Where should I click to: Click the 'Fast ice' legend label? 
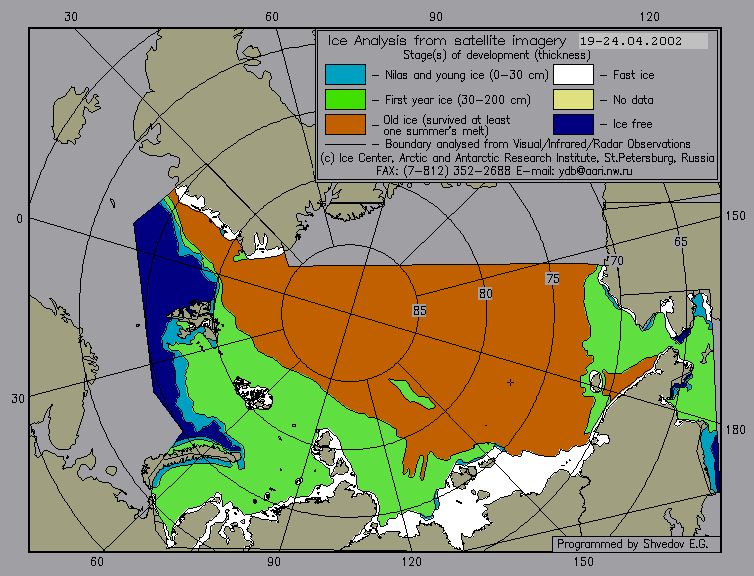tap(633, 75)
